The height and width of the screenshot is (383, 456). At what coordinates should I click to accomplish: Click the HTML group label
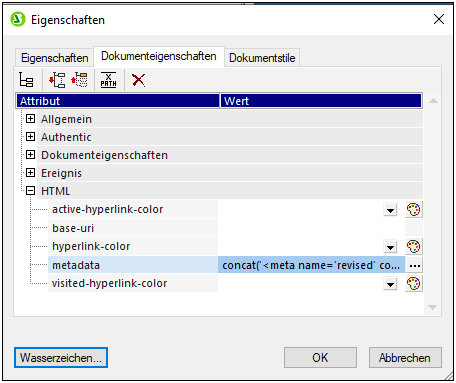[55, 191]
